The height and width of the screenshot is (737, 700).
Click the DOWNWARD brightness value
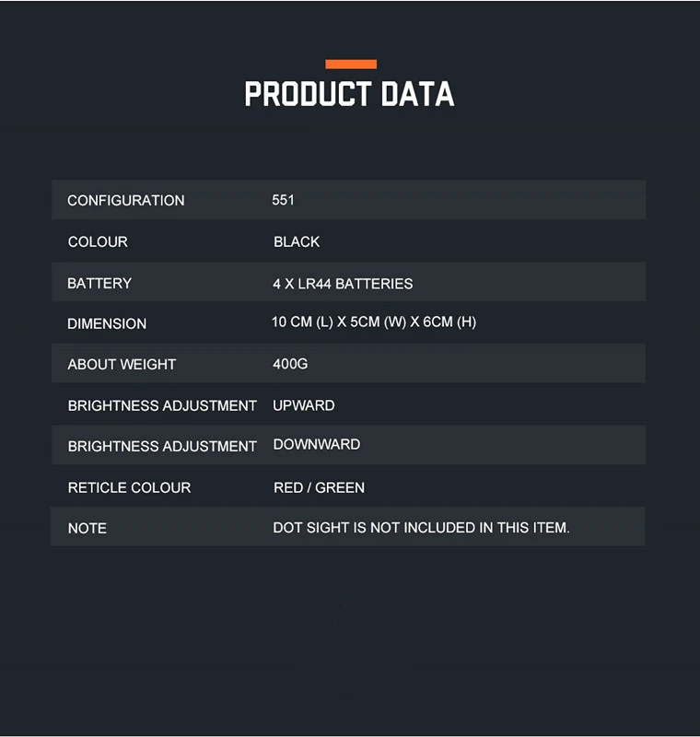coord(317,444)
